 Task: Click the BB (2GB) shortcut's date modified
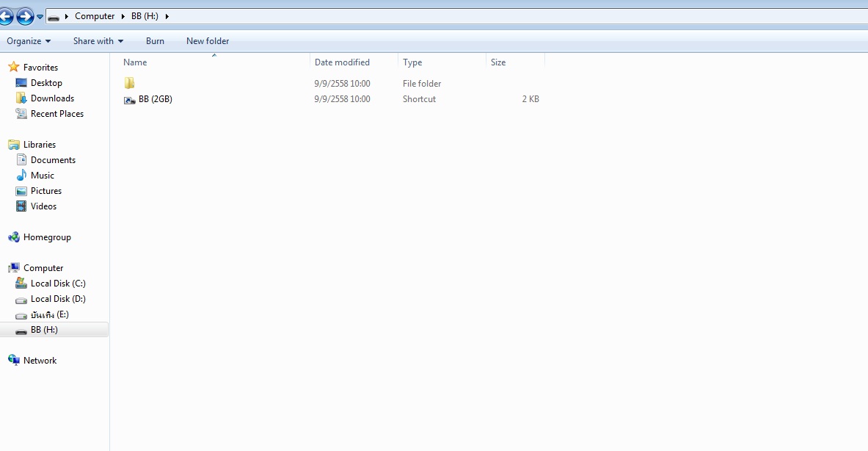pyautogui.click(x=342, y=99)
